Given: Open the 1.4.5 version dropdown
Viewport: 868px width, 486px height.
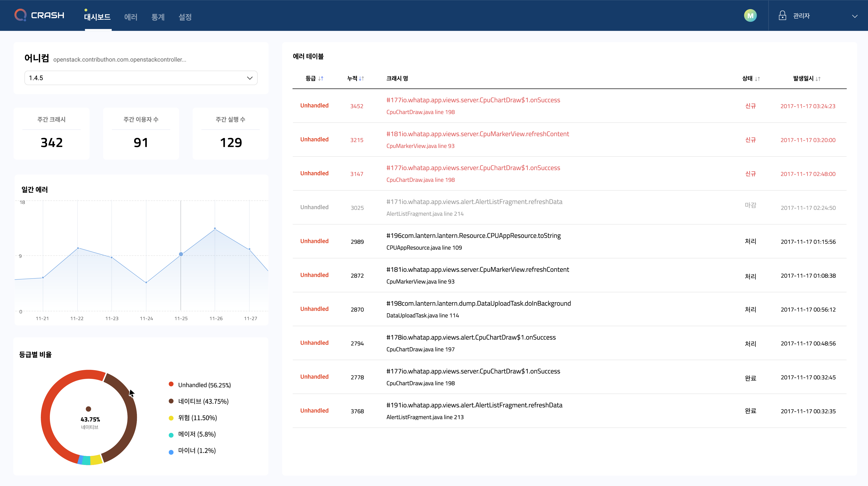Looking at the screenshot, I should pos(141,78).
